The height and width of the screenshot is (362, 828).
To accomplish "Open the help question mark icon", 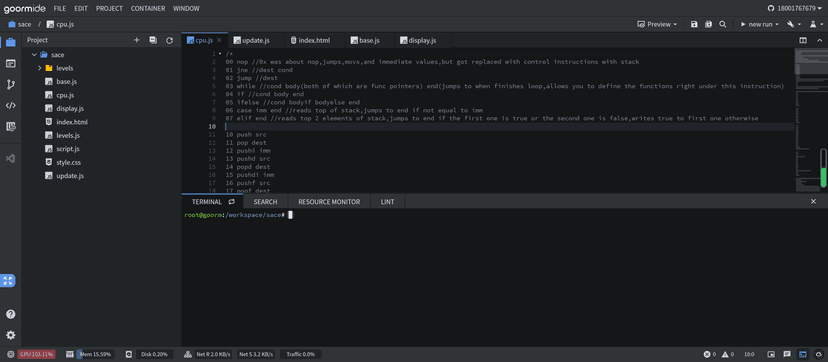I will [x=11, y=314].
